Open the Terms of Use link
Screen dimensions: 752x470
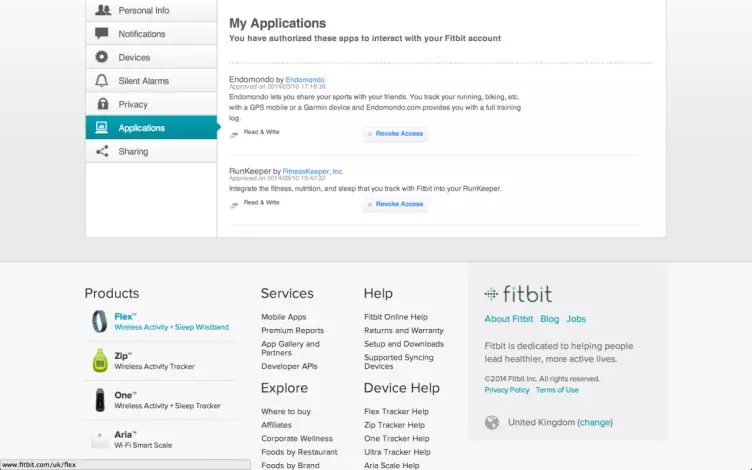[x=557, y=390]
